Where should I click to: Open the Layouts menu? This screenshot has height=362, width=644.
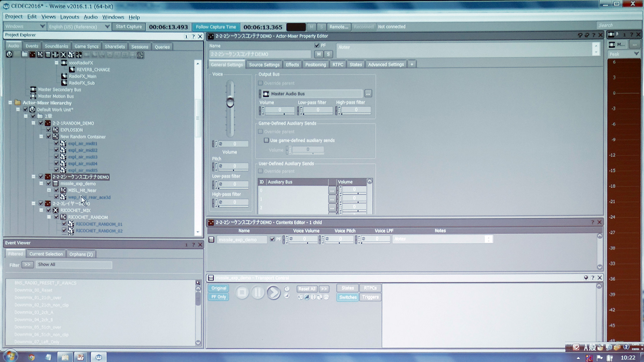click(x=69, y=17)
